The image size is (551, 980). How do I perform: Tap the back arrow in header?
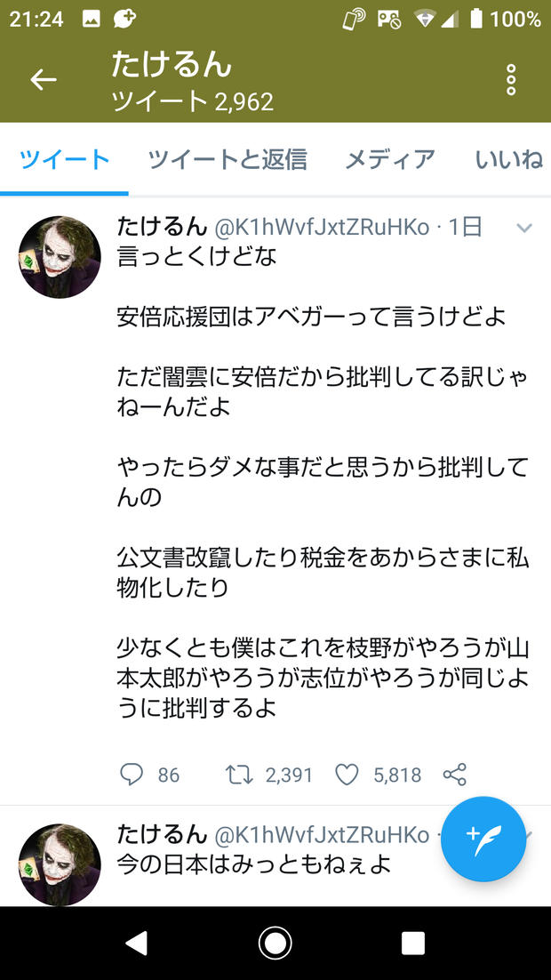tap(44, 79)
